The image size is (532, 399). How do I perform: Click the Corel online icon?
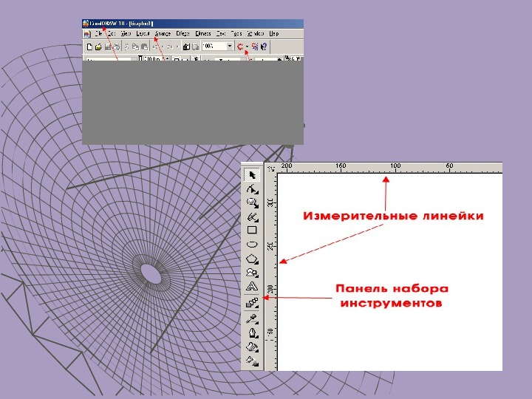coord(255,47)
